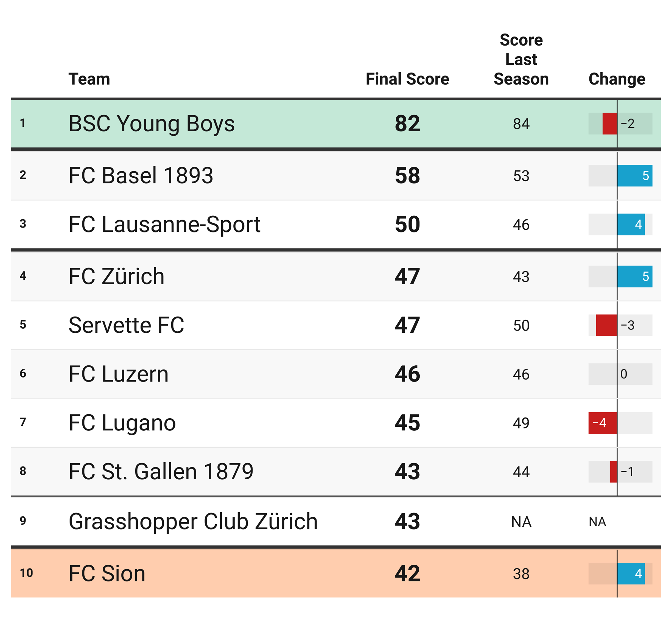Click rank number 10 in the table

26,573
